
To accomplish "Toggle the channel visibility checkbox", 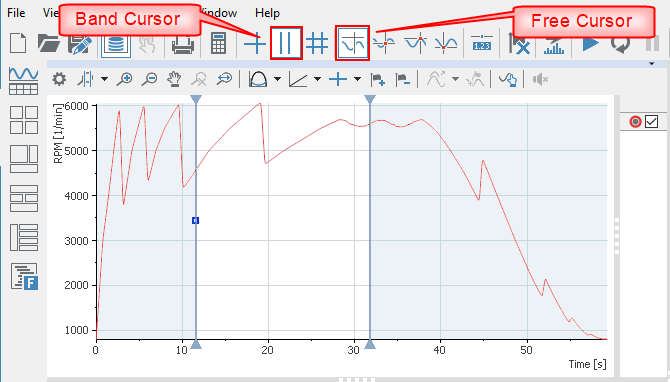I will click(x=651, y=122).
